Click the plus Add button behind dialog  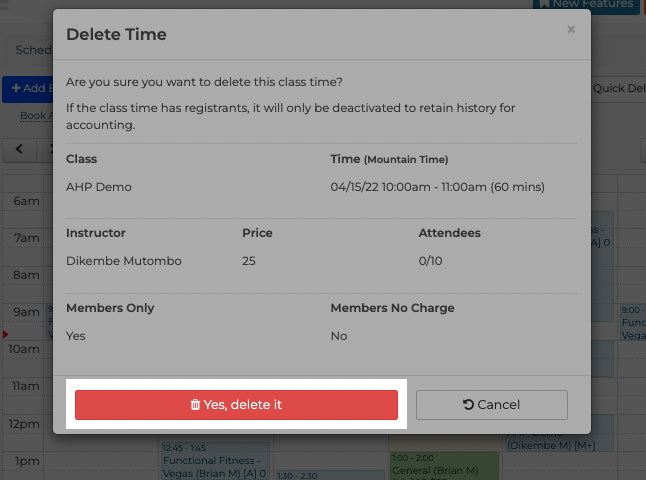(x=28, y=89)
